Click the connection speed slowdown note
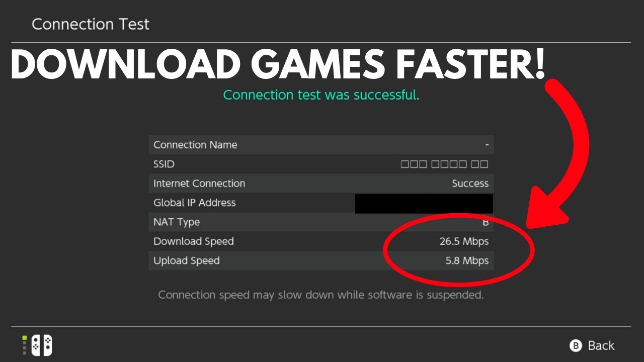The image size is (644, 362). point(321,295)
